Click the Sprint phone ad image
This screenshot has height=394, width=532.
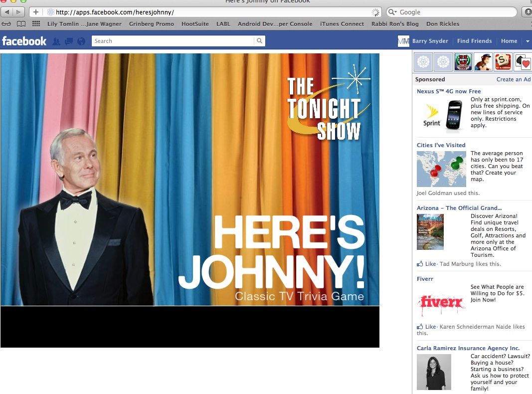[442, 115]
